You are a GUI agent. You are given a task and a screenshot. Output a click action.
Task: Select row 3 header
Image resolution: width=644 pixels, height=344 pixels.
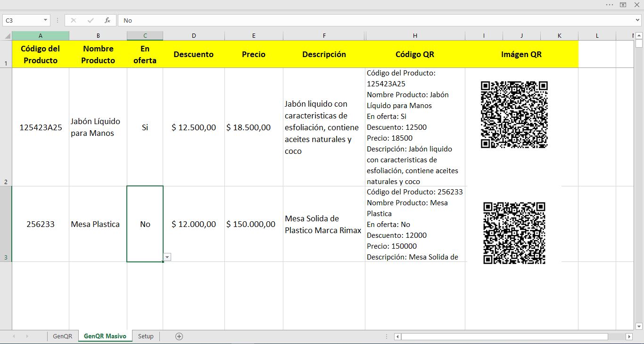(x=6, y=224)
